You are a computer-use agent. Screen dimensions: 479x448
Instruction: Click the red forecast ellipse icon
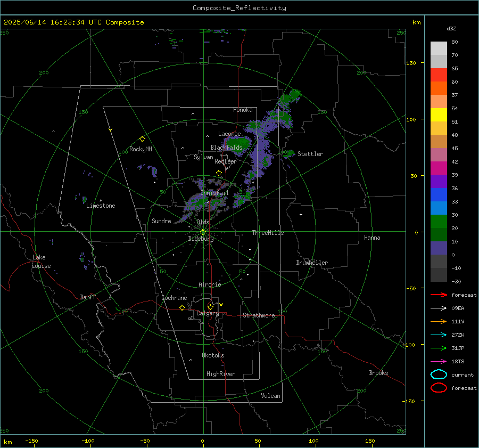pyautogui.click(x=439, y=388)
